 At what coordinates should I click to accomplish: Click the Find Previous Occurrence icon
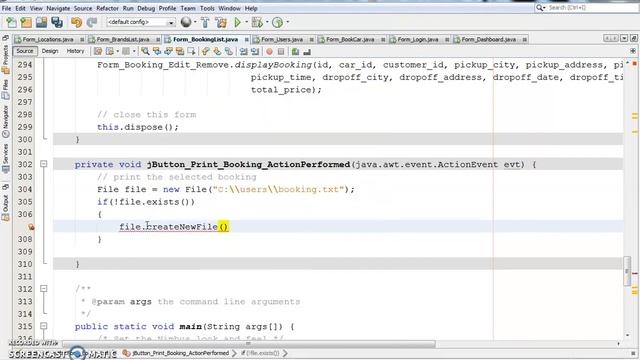coord(157,51)
